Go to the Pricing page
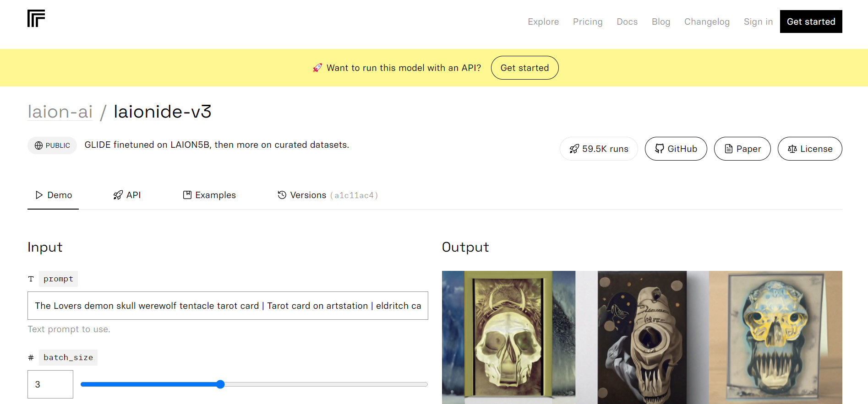 coord(587,22)
